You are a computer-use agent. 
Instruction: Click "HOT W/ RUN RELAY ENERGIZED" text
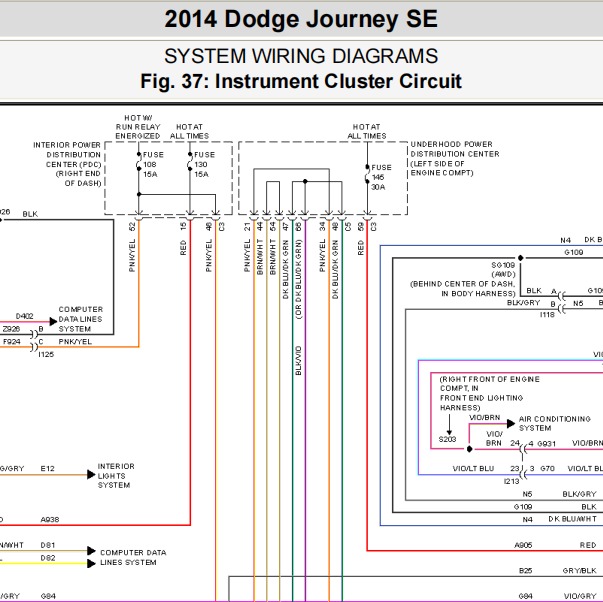click(138, 127)
